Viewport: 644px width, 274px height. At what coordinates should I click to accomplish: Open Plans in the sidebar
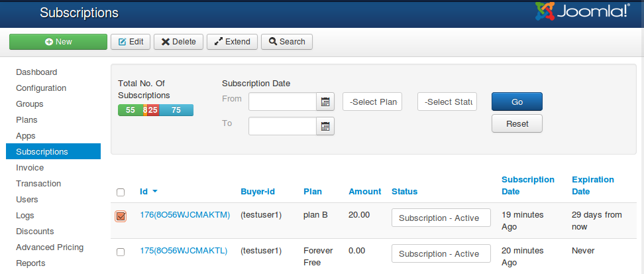pyautogui.click(x=27, y=119)
